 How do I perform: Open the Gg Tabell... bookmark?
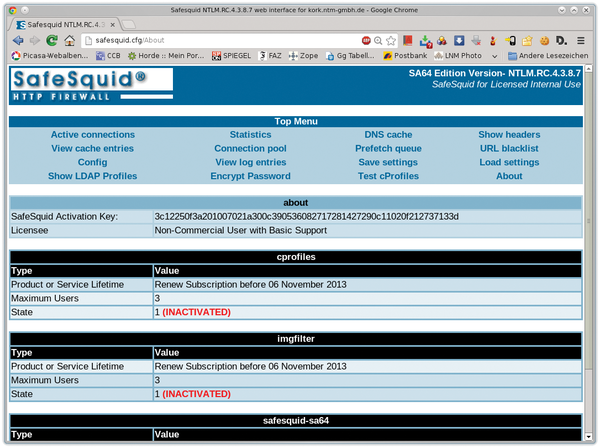point(350,56)
